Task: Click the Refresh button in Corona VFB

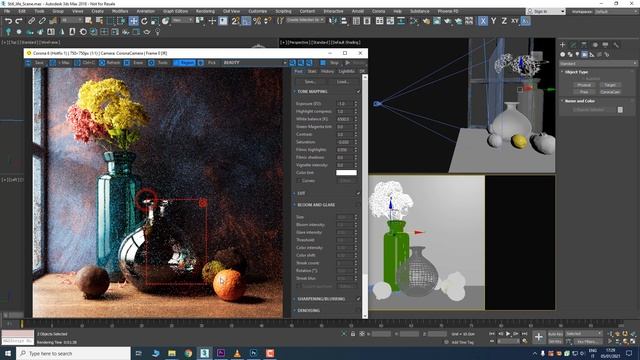Action: pos(110,63)
